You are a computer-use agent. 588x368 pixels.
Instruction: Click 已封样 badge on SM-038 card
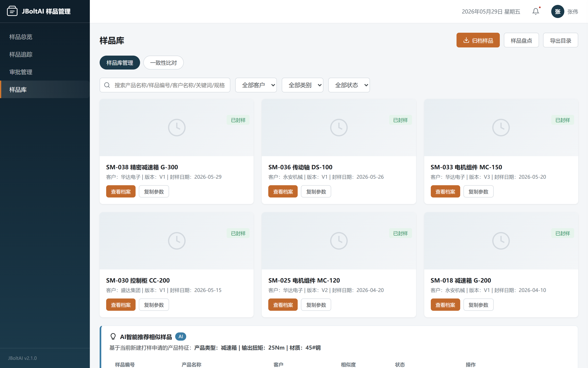click(x=238, y=120)
